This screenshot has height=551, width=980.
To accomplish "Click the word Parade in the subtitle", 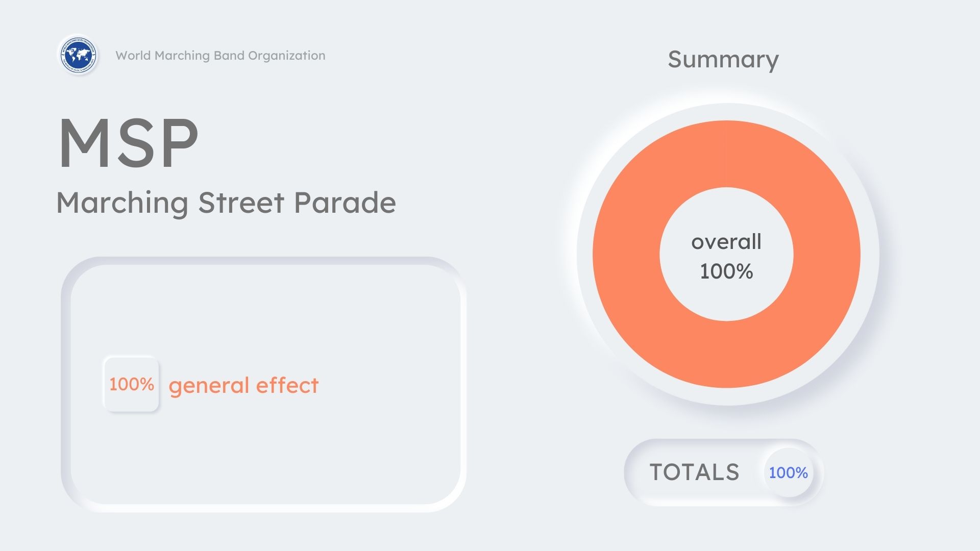I will (345, 203).
